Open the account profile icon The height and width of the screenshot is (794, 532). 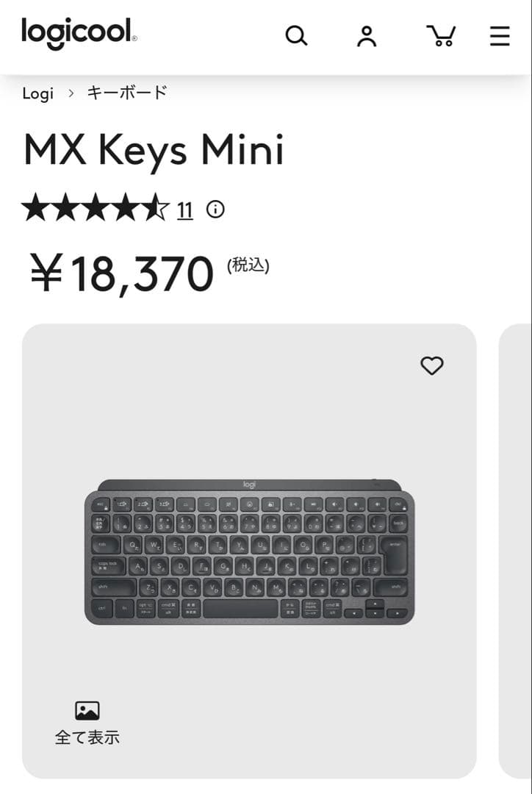(367, 35)
